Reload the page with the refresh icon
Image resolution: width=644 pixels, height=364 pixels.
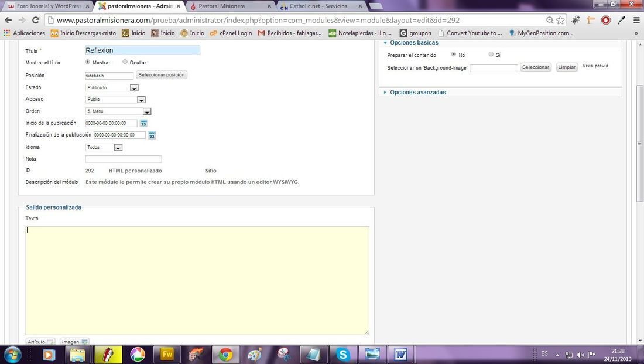point(36,20)
